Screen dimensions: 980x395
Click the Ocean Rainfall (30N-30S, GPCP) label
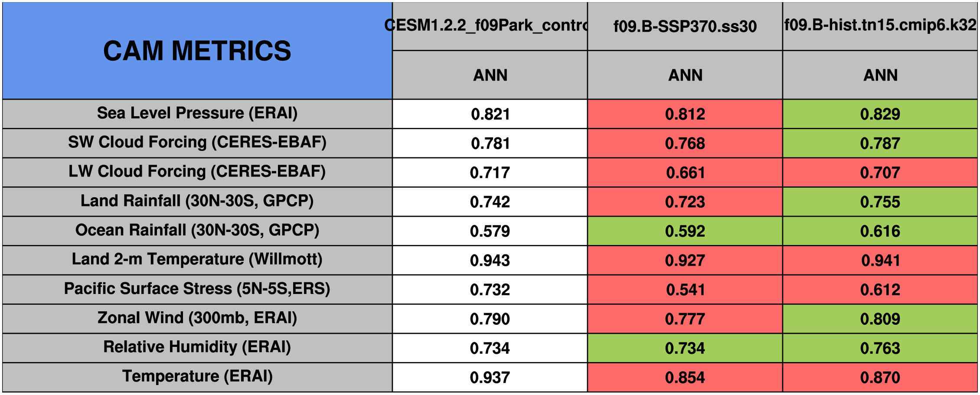coord(197,231)
